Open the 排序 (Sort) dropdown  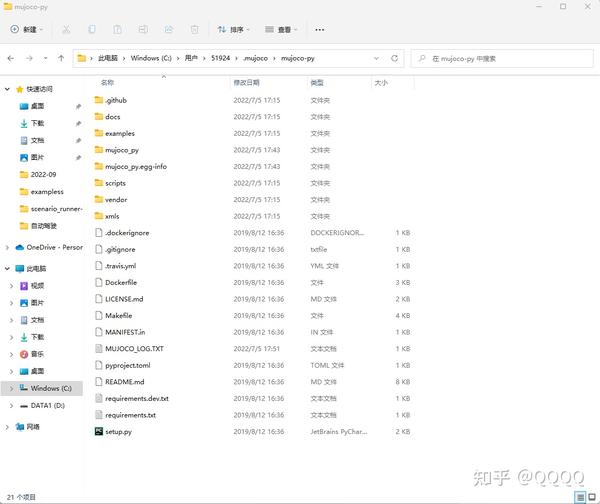click(233, 29)
